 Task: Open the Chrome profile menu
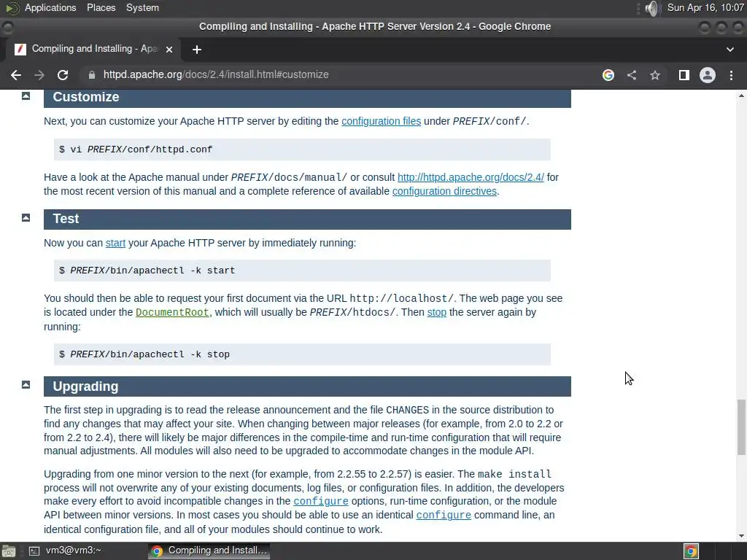pyautogui.click(x=708, y=75)
